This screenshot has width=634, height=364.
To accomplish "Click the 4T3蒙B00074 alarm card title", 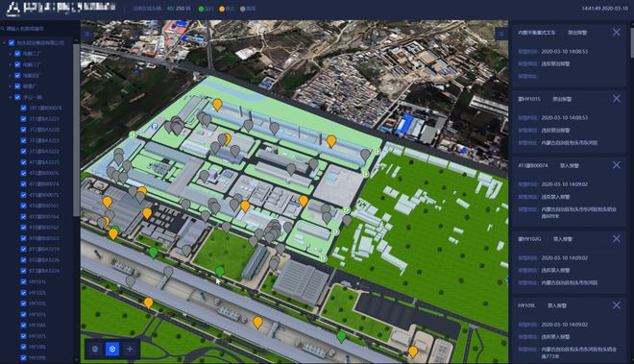I will pos(533,165).
